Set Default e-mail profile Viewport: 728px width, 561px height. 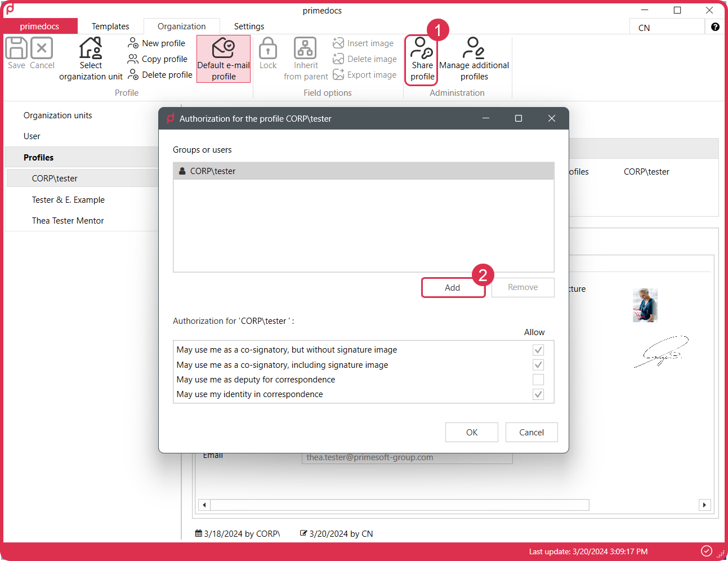point(224,59)
